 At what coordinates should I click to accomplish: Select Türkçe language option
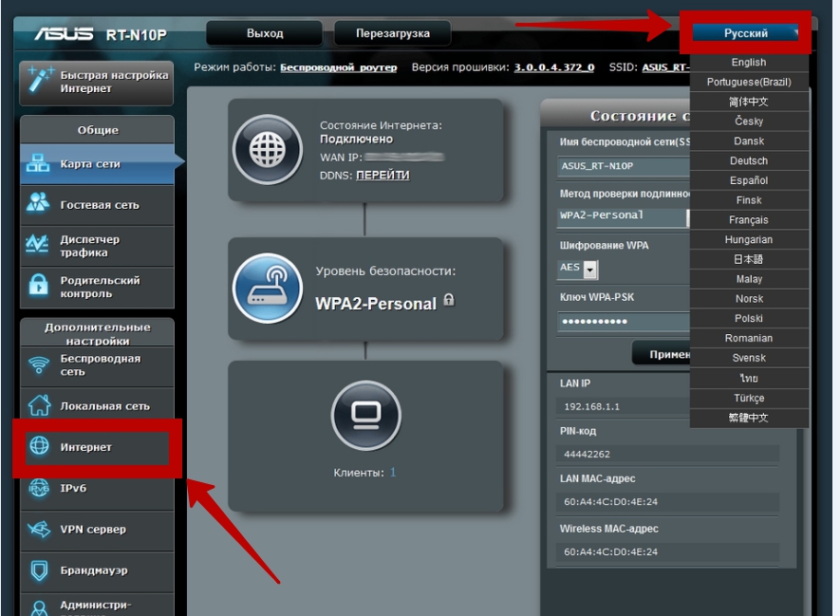coord(749,398)
